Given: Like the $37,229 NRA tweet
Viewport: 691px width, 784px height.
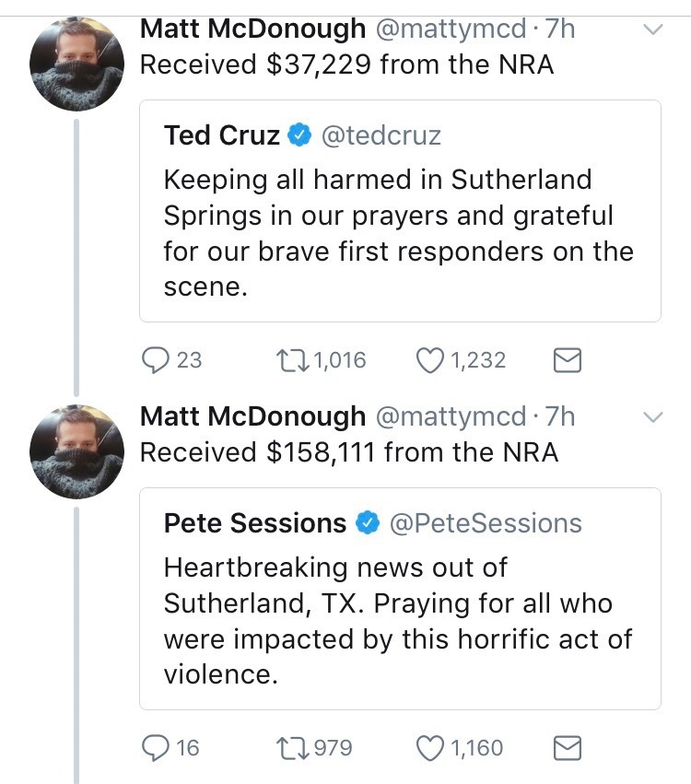Looking at the screenshot, I should coord(430,360).
